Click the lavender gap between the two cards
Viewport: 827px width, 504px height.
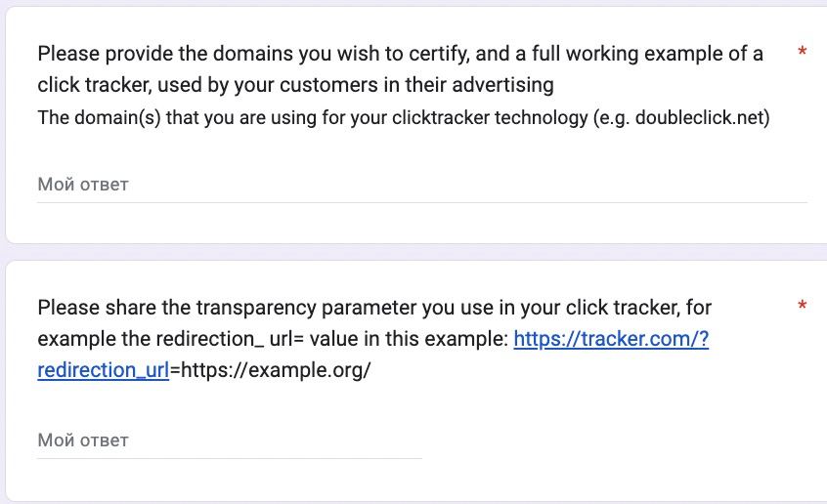point(413,251)
